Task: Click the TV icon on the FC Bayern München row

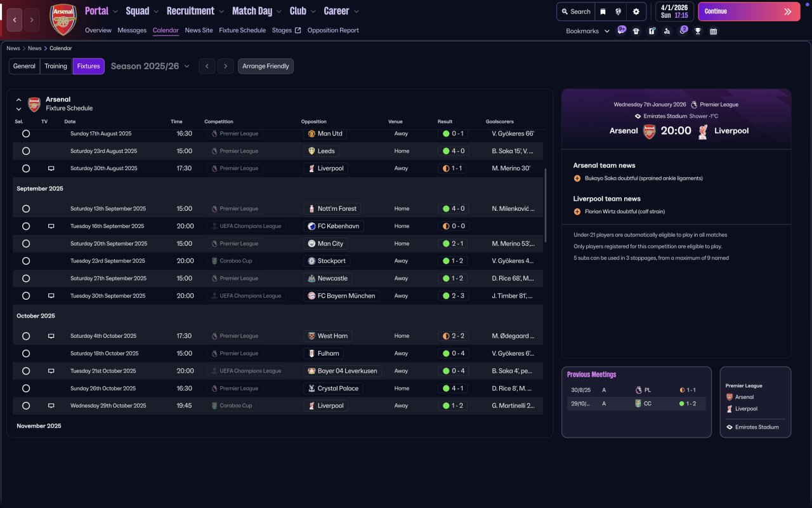Action: [x=51, y=296]
